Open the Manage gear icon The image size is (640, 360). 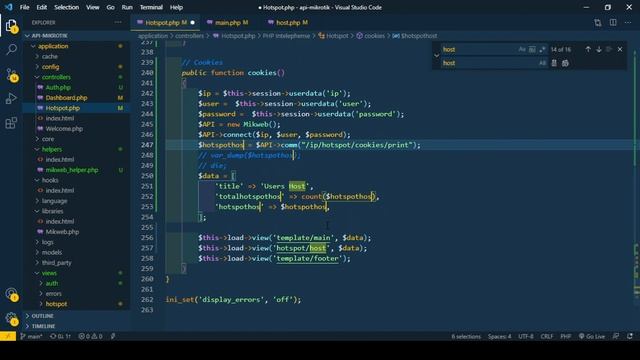(11, 318)
